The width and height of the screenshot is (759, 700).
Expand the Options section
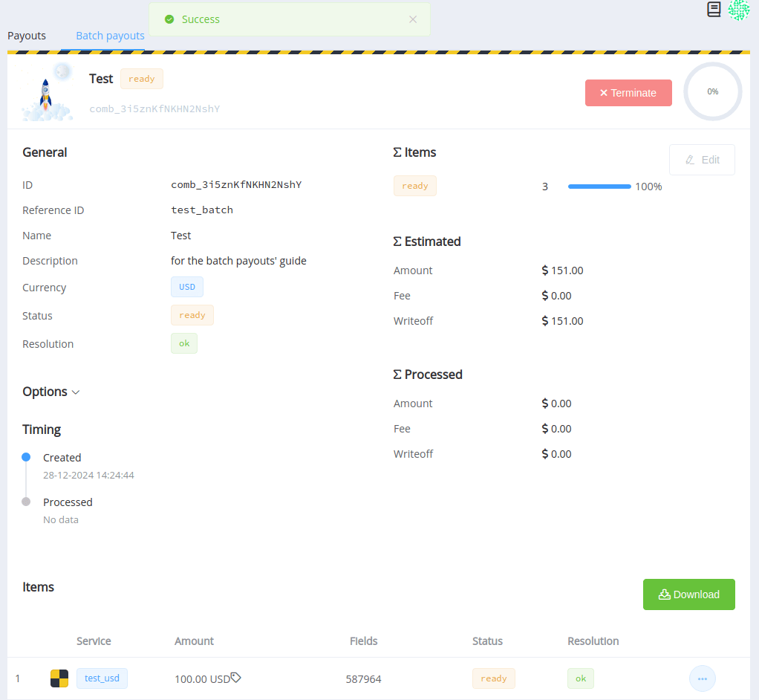51,392
